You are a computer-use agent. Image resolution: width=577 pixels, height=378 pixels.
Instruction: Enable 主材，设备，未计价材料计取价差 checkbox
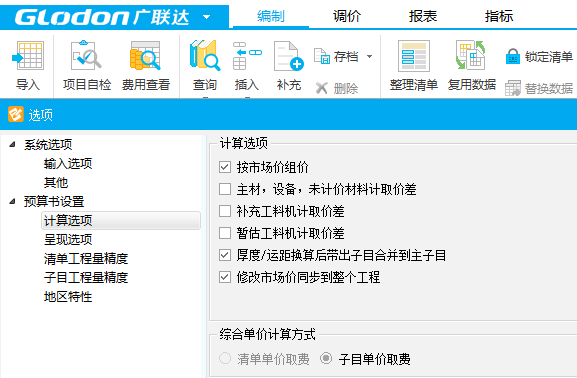coord(225,189)
